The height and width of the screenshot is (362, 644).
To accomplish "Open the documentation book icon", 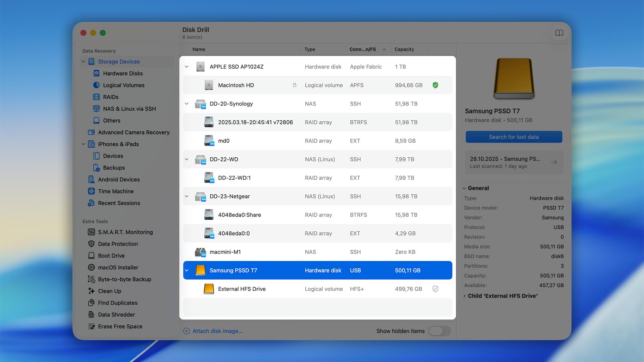I will (x=559, y=32).
